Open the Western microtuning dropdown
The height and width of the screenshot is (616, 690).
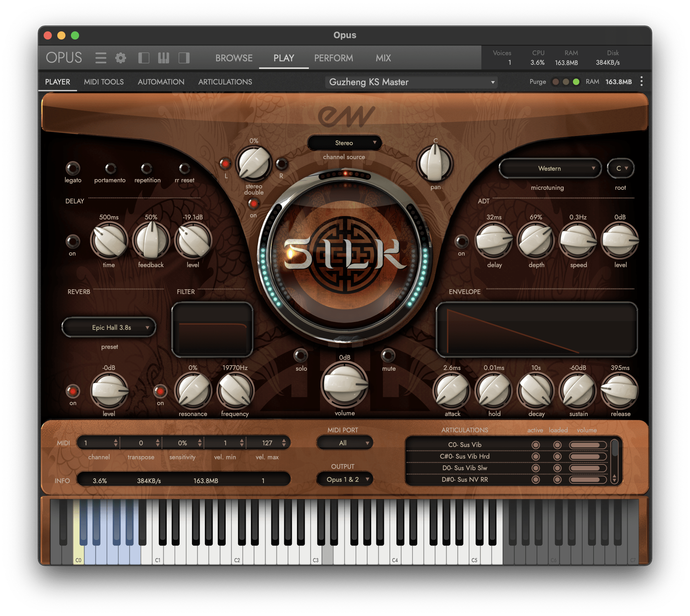[550, 168]
